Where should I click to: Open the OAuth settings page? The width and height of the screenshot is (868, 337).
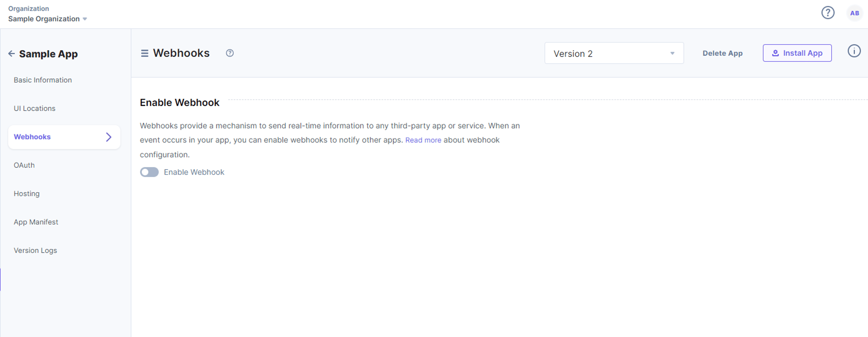pos(24,165)
